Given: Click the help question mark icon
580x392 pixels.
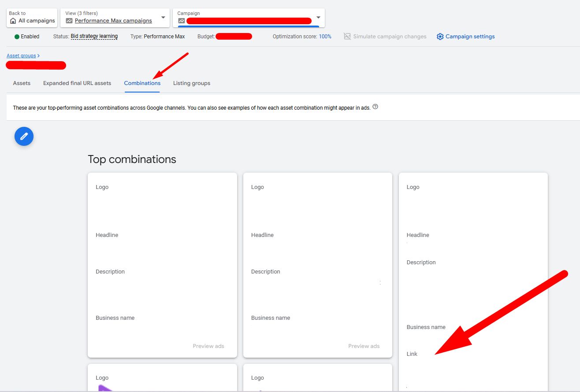Looking at the screenshot, I should point(375,106).
